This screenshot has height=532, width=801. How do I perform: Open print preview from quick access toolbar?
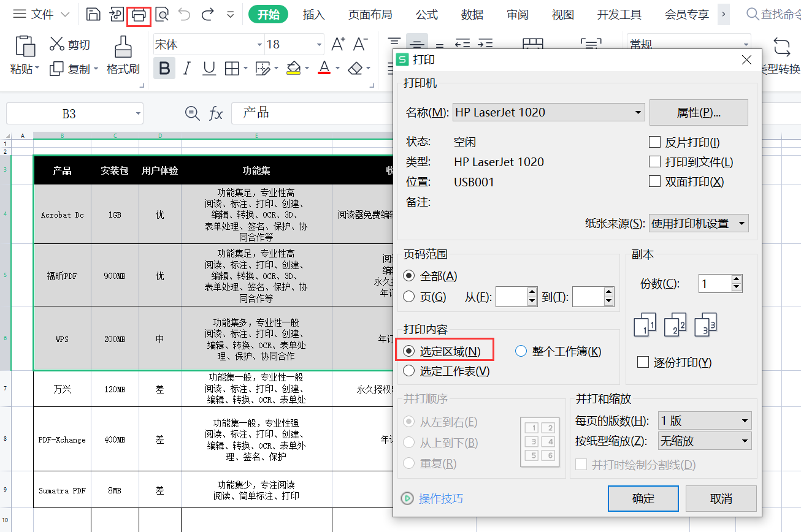(x=162, y=14)
